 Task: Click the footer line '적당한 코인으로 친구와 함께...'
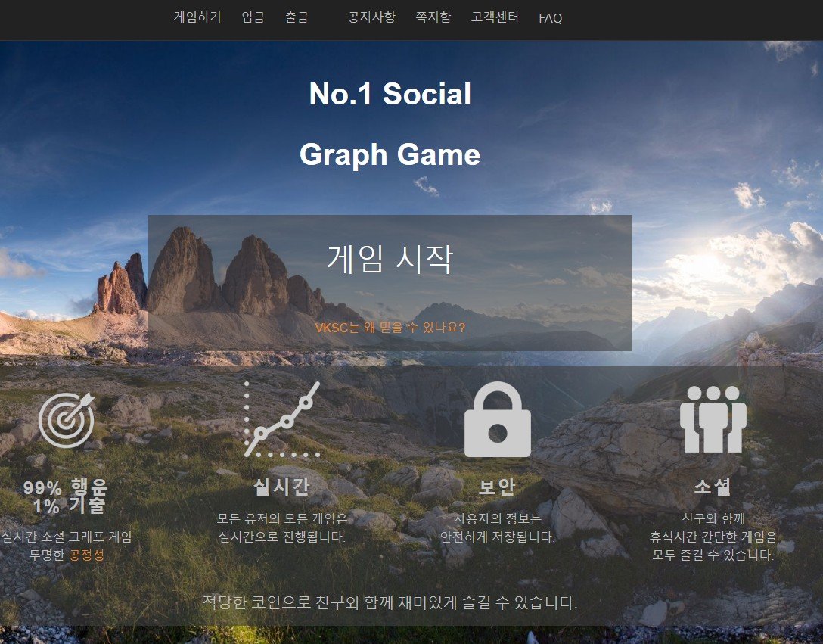(390, 602)
